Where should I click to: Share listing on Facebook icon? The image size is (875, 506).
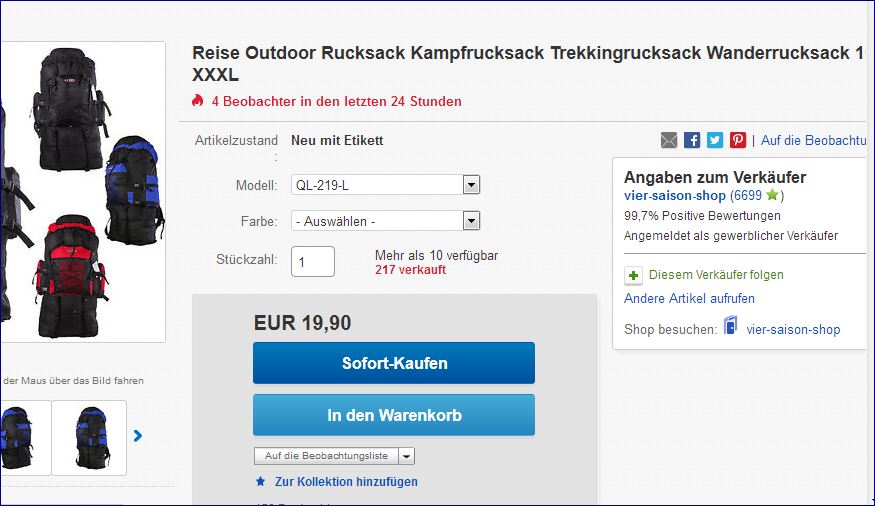click(x=692, y=140)
